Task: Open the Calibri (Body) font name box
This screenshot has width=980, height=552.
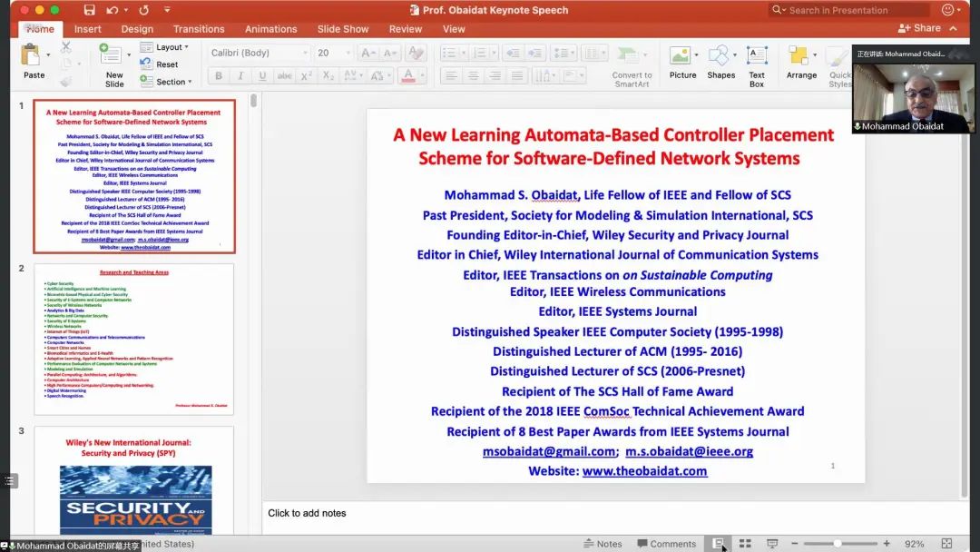Action: coord(260,53)
